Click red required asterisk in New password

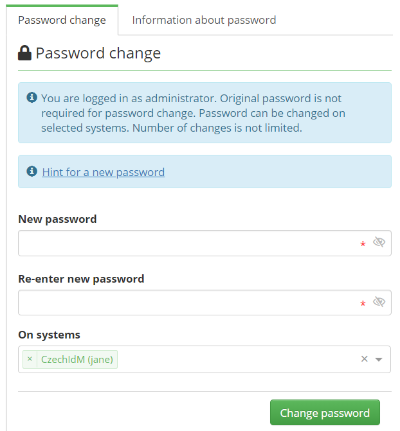coord(363,244)
